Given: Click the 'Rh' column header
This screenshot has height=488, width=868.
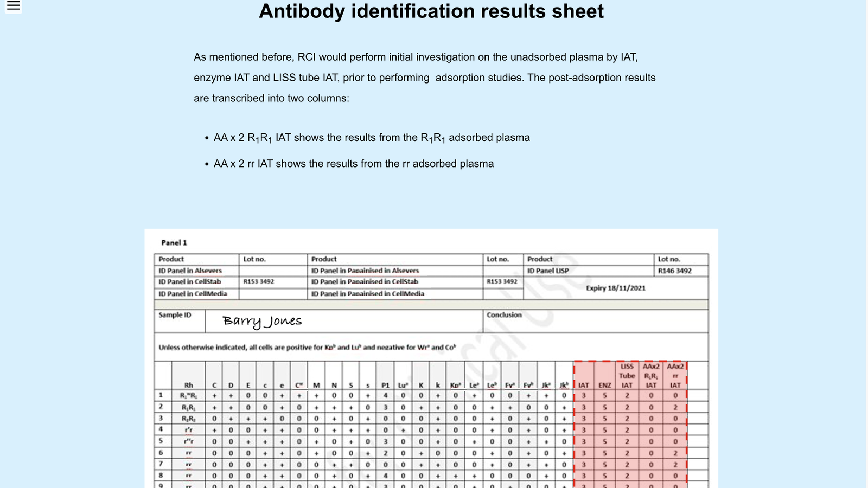Looking at the screenshot, I should (188, 385).
